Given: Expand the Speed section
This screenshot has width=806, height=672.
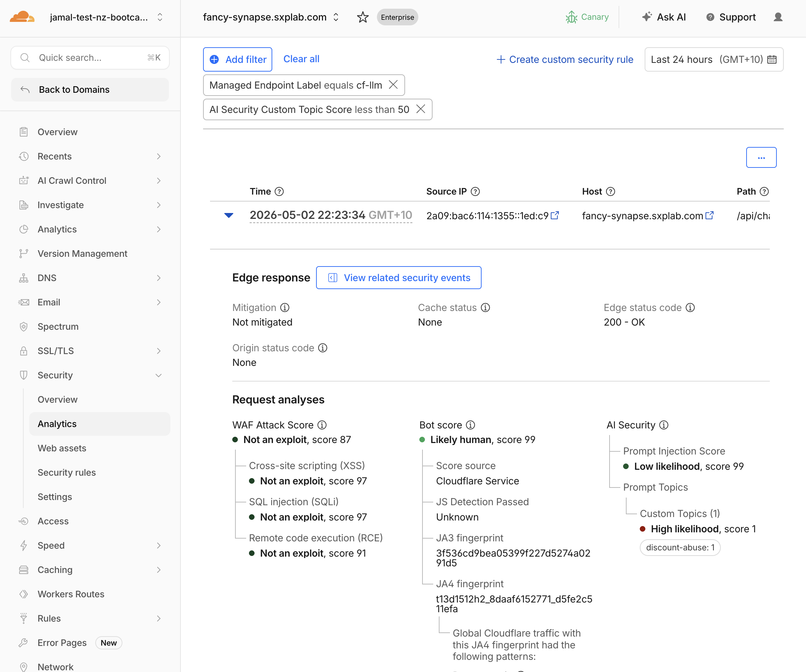Looking at the screenshot, I should [x=90, y=546].
